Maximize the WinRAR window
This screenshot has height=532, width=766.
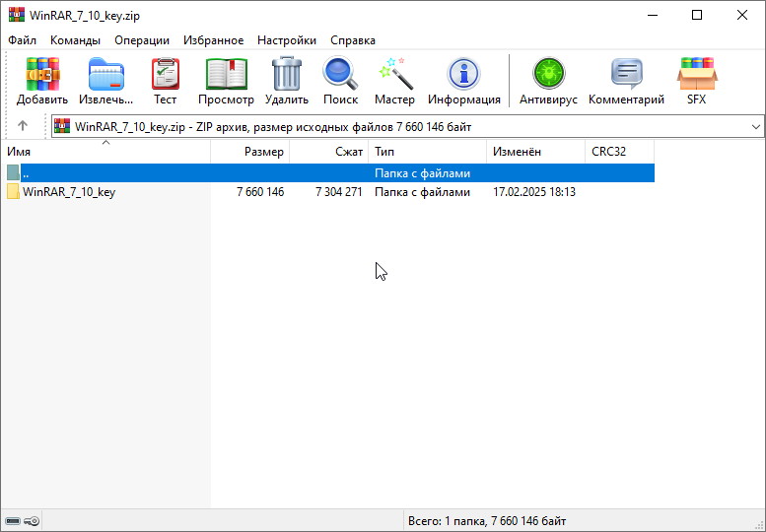pos(697,15)
